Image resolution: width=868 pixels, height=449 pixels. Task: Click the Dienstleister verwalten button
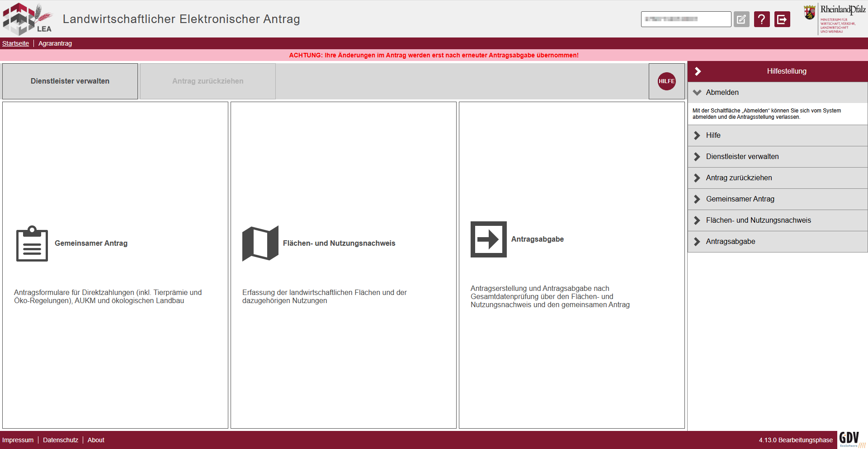point(70,81)
